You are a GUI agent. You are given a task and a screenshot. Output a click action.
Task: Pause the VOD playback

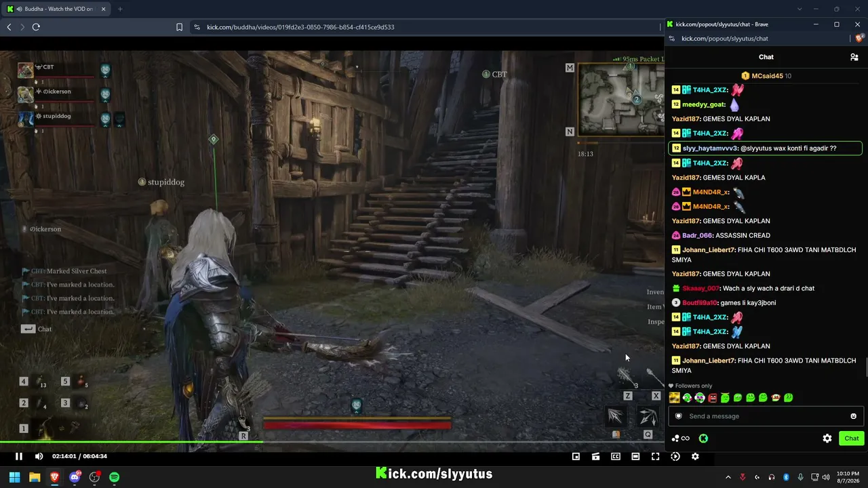19,457
